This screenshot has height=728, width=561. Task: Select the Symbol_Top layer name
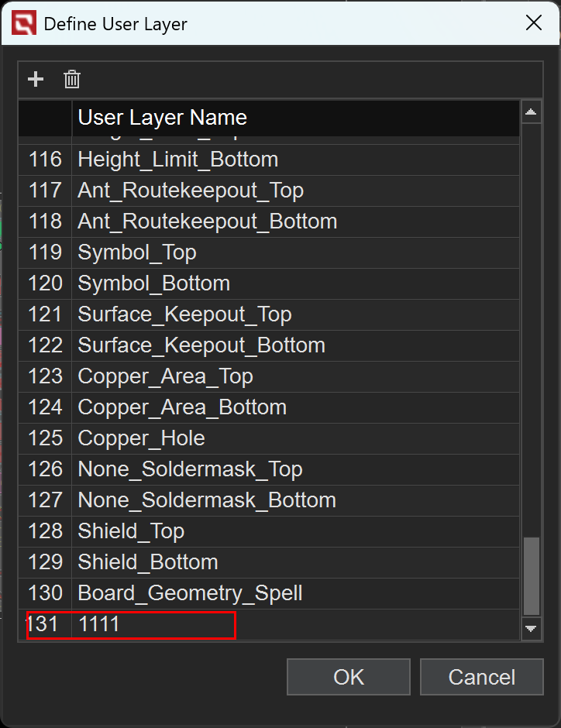click(x=137, y=252)
